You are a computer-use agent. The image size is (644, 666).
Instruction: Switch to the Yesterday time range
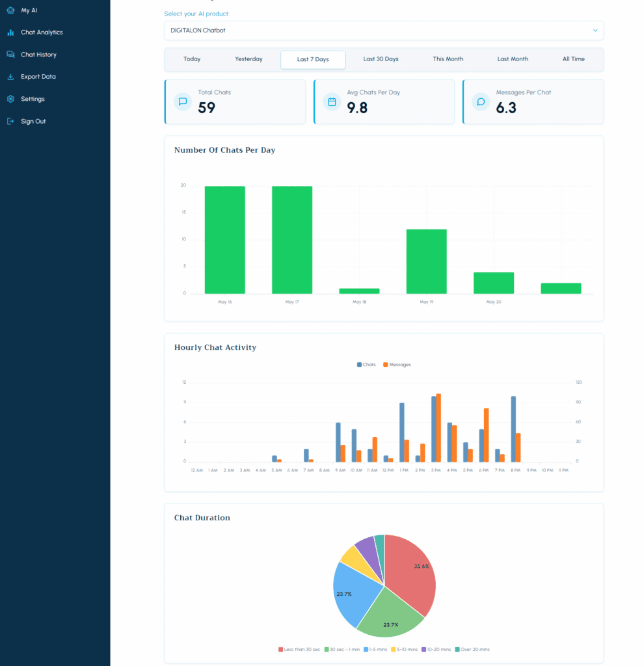[248, 59]
